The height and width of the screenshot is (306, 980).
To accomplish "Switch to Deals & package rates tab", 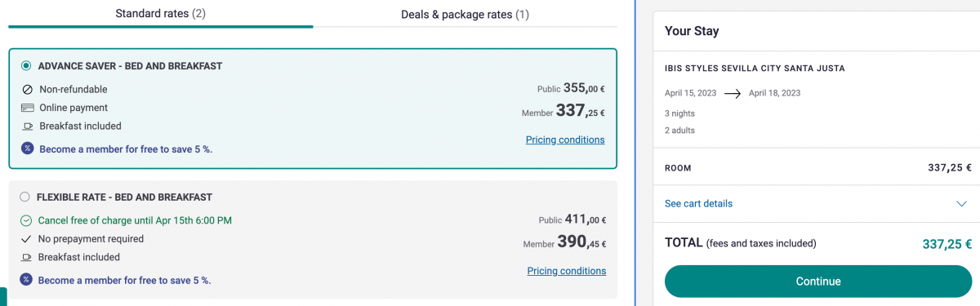I will click(465, 15).
